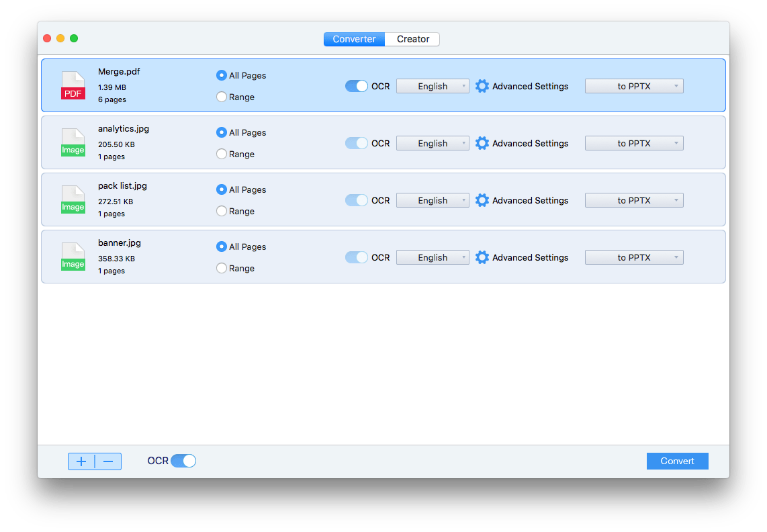Switch to the Creator tab

[x=412, y=39]
